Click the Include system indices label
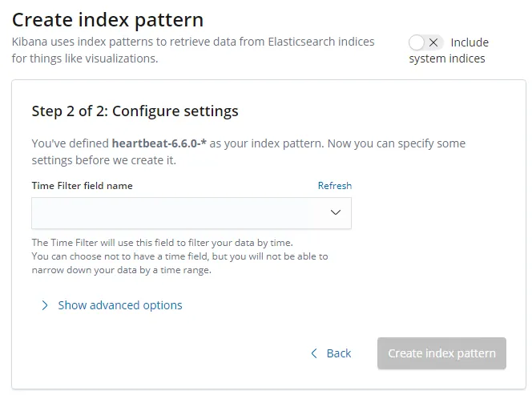 point(470,42)
